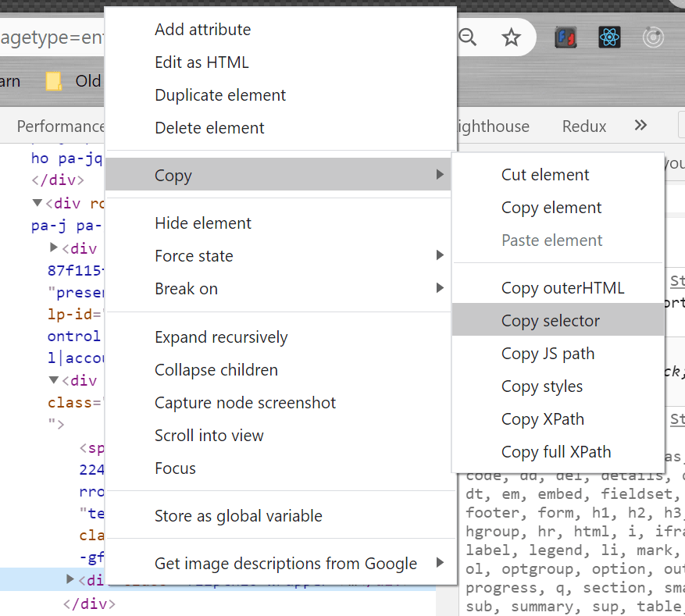Choose Copy selector from the submenu
Screen dimensions: 685x616
point(551,321)
